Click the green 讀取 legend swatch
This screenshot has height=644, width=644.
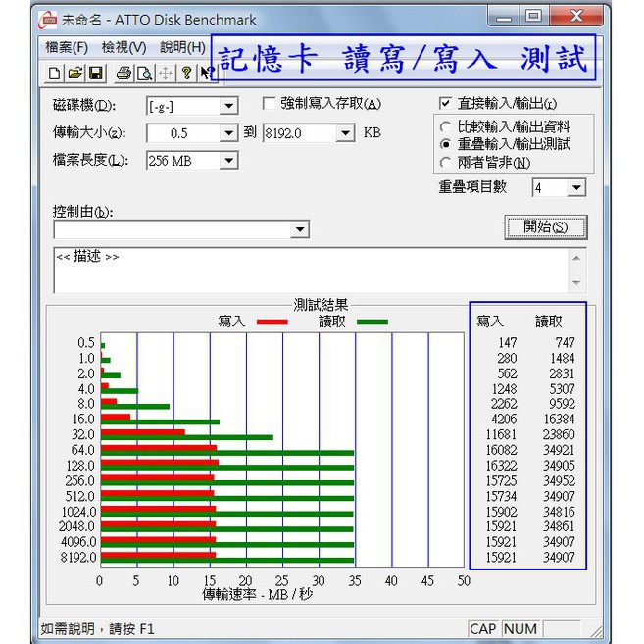tap(372, 322)
